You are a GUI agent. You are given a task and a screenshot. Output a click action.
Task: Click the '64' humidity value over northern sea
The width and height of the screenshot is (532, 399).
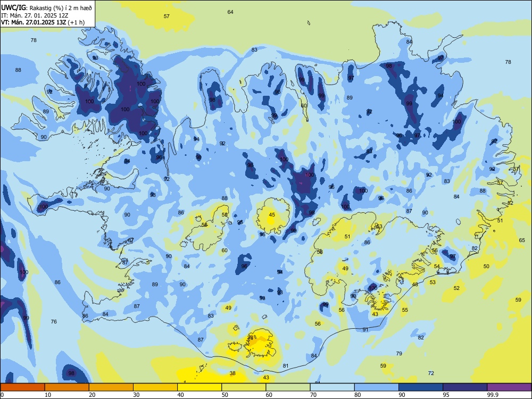pyautogui.click(x=230, y=12)
